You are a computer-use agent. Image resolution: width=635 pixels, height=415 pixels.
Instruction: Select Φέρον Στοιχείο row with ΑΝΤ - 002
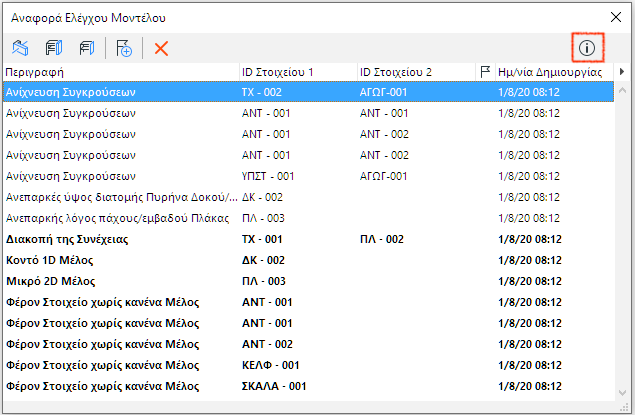pyautogui.click(x=309, y=344)
